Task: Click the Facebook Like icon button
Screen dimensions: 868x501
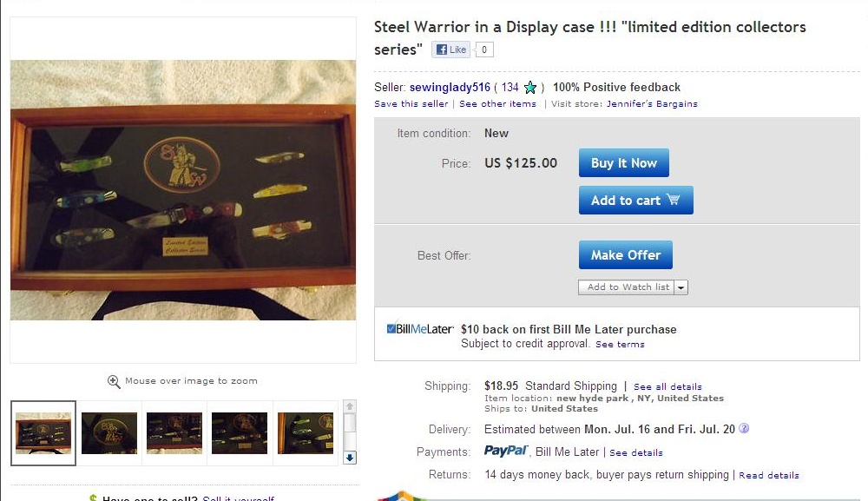Action: pyautogui.click(x=451, y=49)
